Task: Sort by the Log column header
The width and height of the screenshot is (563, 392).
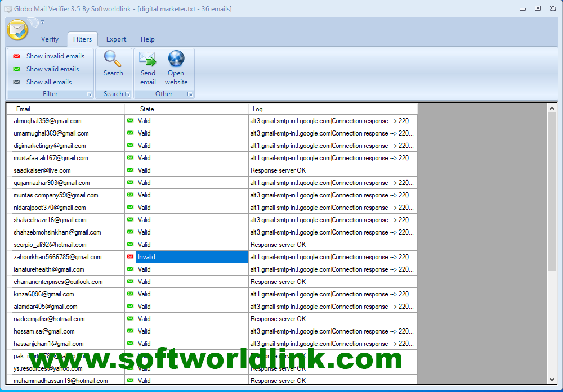Action: pyautogui.click(x=333, y=109)
